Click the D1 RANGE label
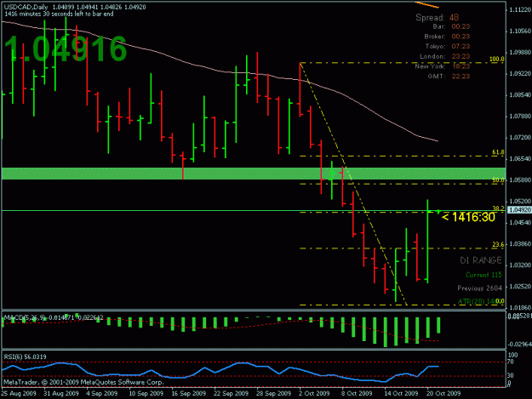 click(481, 260)
